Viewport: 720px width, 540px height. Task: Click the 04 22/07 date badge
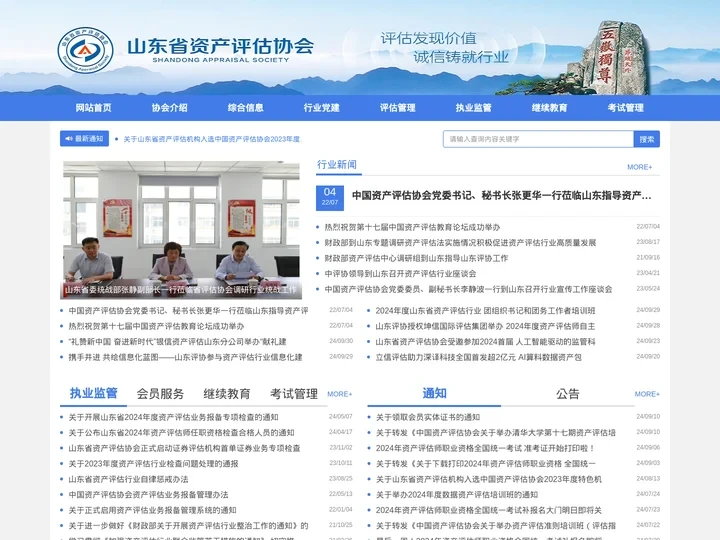tap(330, 198)
